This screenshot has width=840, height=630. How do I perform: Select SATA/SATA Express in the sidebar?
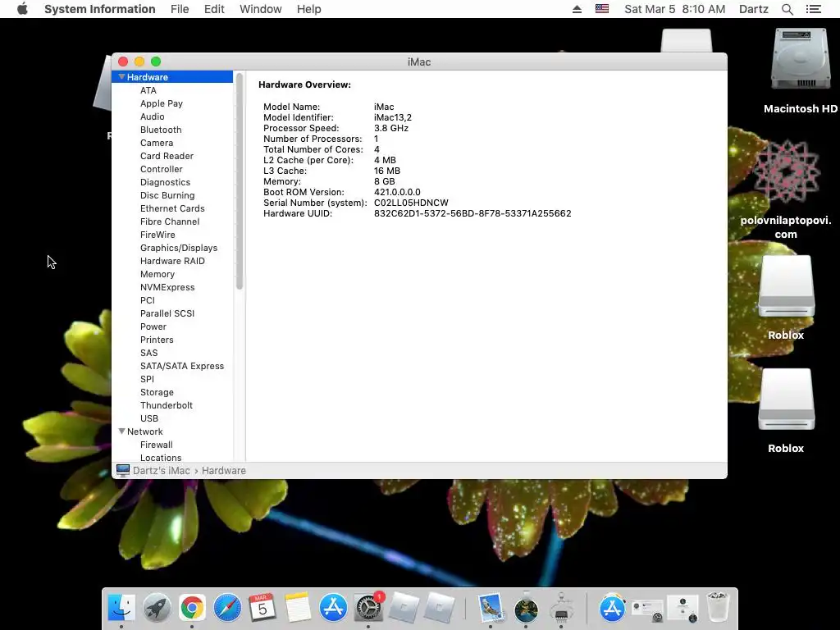pyautogui.click(x=181, y=366)
